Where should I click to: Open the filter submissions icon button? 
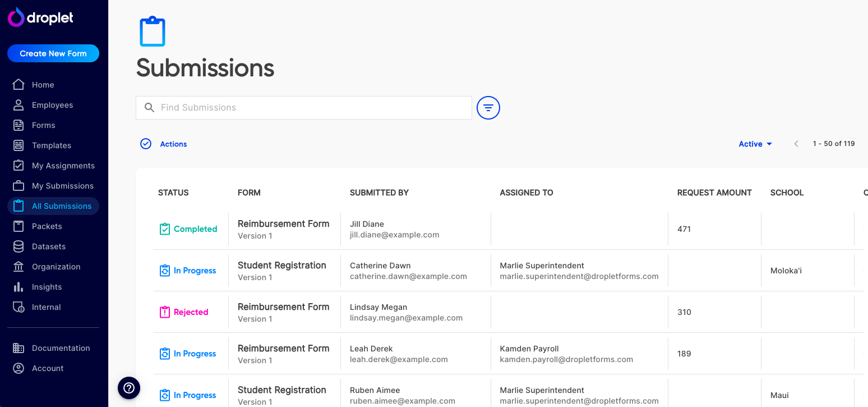[488, 108]
